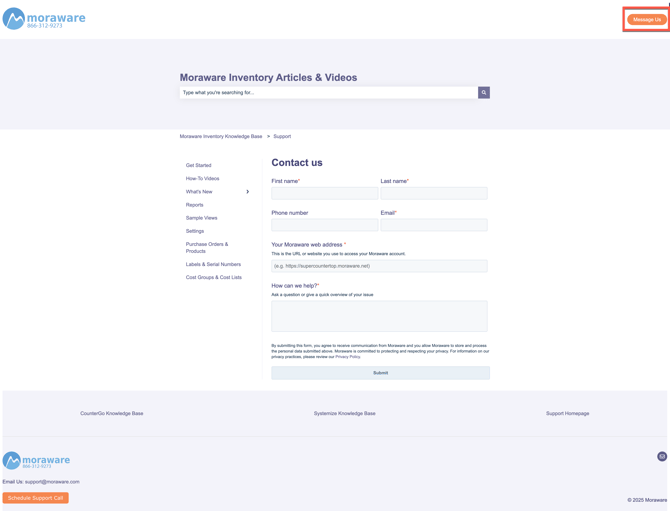
Task: Open Sample Views in sidebar
Action: click(x=201, y=218)
